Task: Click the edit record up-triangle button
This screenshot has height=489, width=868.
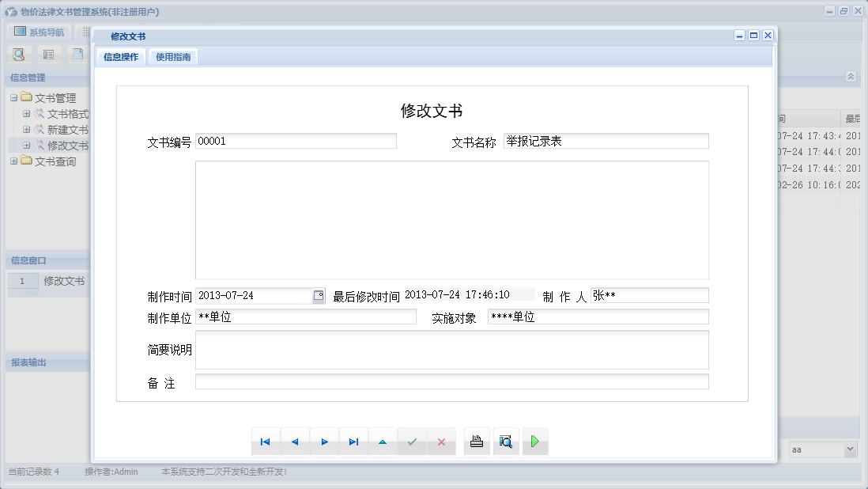Action: [383, 442]
